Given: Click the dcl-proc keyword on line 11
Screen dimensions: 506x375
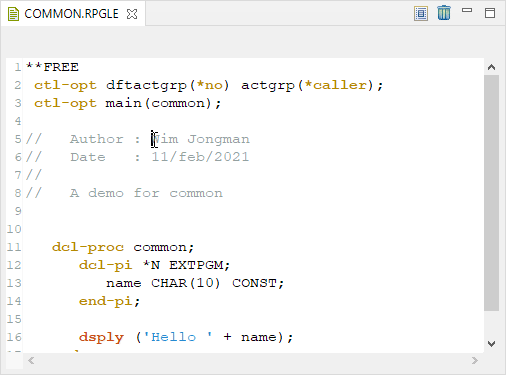Looking at the screenshot, I should (88, 247).
